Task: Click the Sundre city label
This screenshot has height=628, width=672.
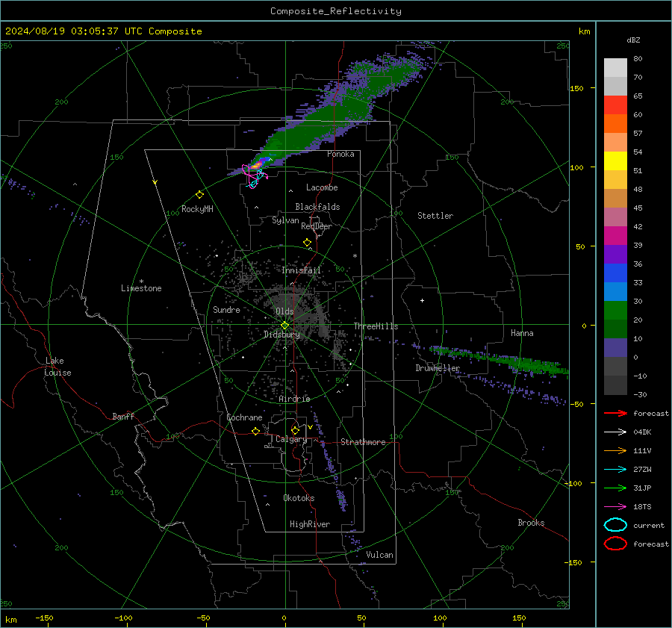Action: pyautogui.click(x=226, y=310)
